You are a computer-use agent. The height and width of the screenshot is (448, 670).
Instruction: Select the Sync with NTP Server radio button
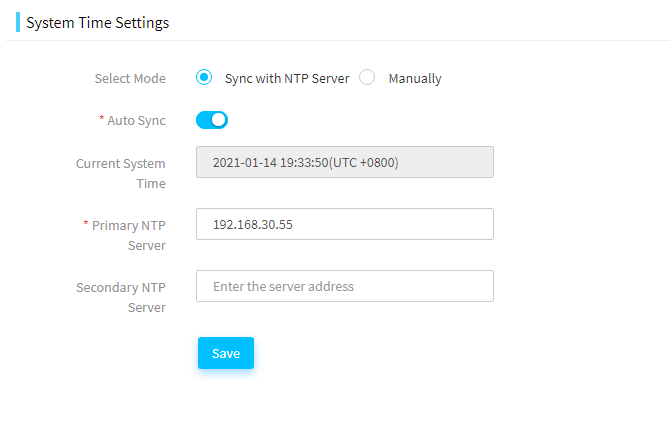(204, 77)
